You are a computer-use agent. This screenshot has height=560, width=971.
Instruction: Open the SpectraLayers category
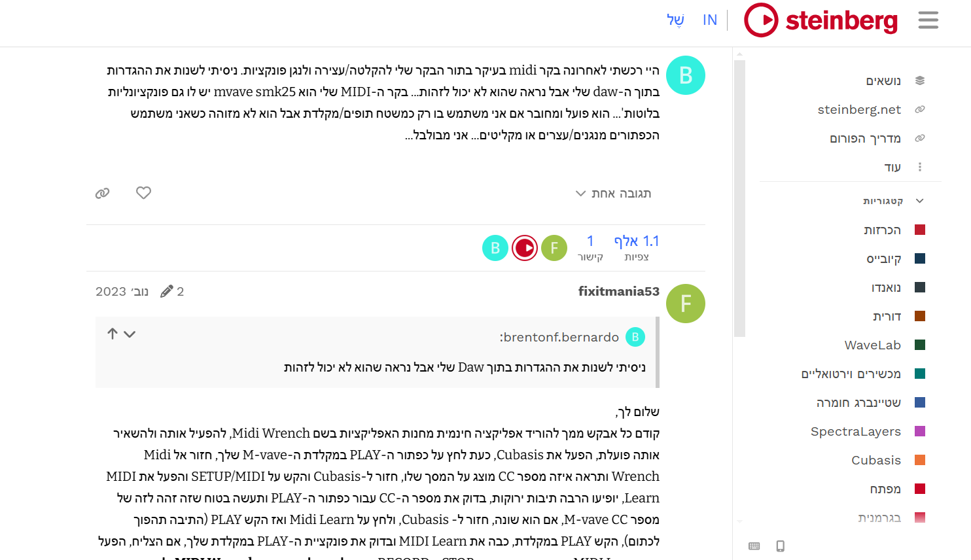(x=856, y=432)
